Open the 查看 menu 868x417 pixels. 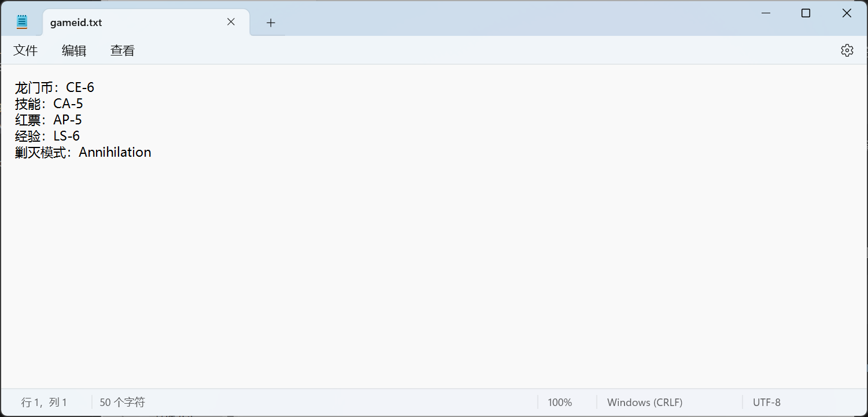(123, 51)
